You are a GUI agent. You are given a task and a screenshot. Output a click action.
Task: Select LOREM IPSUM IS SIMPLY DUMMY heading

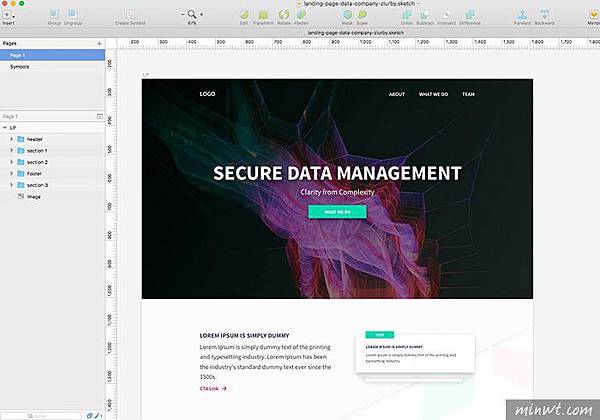click(245, 335)
